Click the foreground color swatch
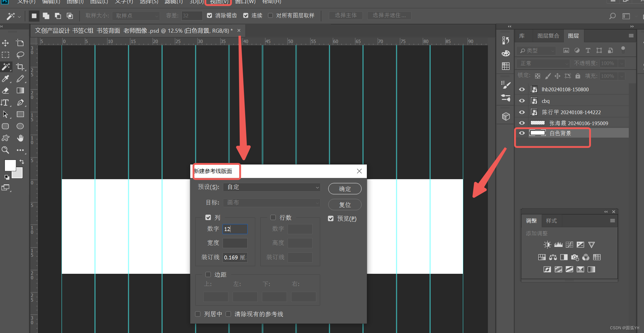The height and width of the screenshot is (333, 644). tap(10, 165)
